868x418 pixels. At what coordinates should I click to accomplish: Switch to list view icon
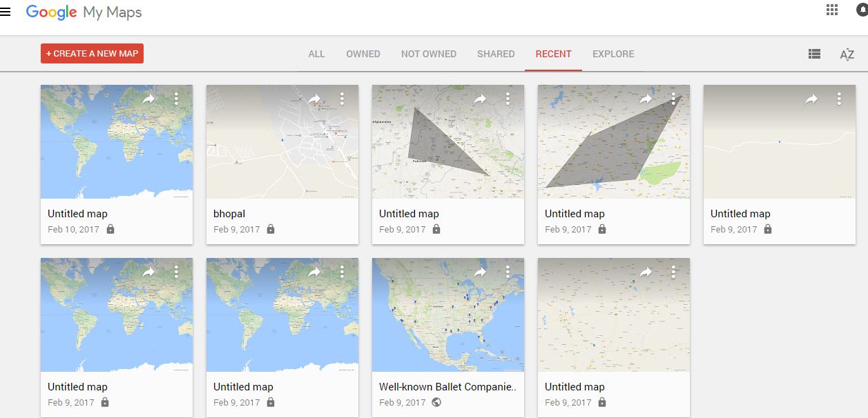point(814,54)
